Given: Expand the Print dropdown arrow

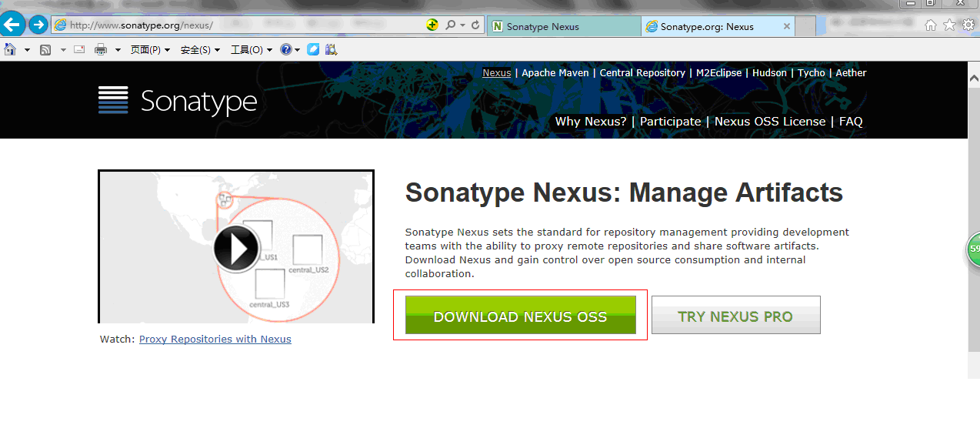Looking at the screenshot, I should (x=118, y=50).
